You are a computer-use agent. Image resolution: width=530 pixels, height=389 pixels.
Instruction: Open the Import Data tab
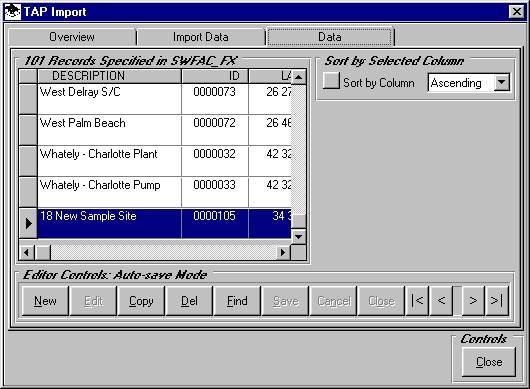pyautogui.click(x=201, y=37)
